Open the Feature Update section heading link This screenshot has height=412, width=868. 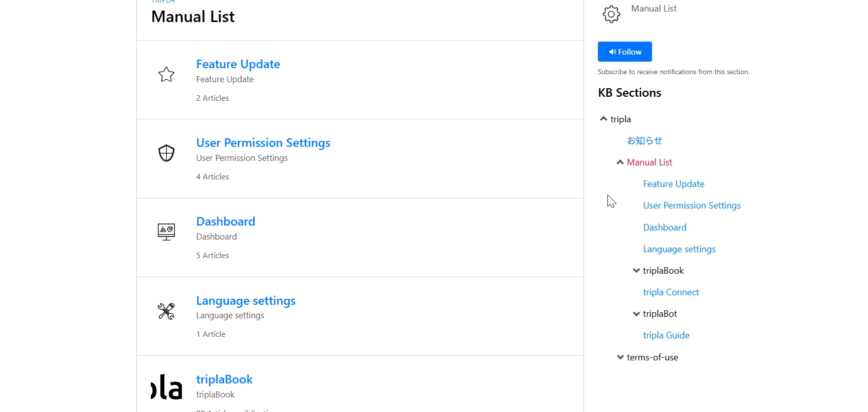pyautogui.click(x=238, y=64)
